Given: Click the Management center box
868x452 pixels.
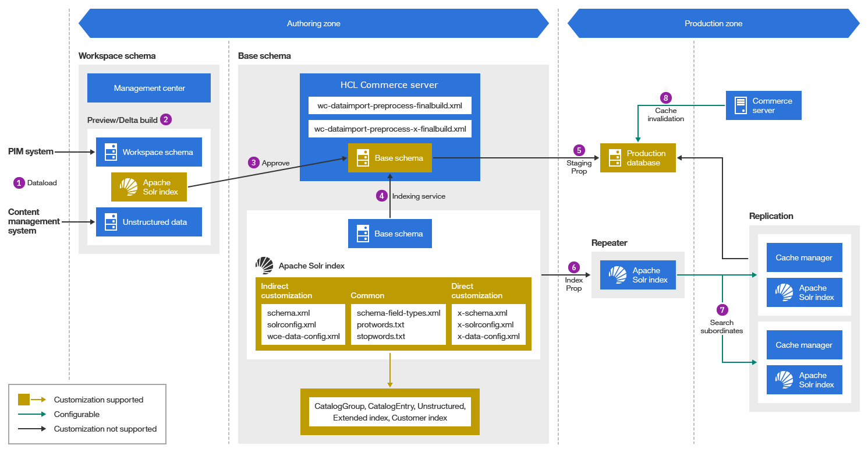Looking at the screenshot, I should [x=149, y=88].
